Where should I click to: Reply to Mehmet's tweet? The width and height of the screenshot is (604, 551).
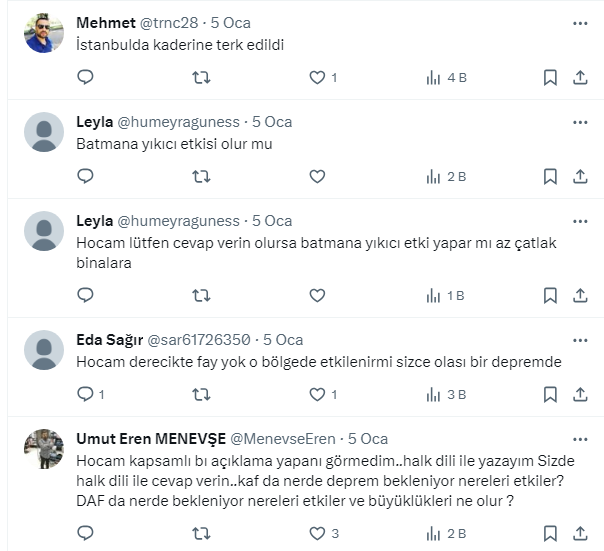[x=85, y=77]
